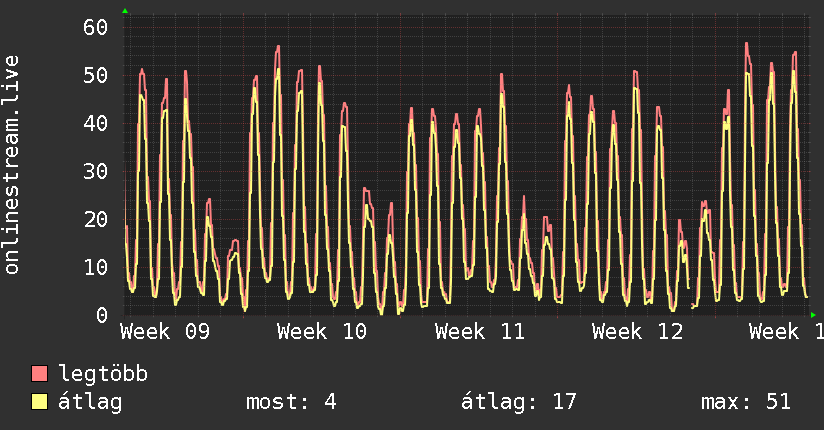Click the Week 12 x-axis label

pyautogui.click(x=637, y=332)
